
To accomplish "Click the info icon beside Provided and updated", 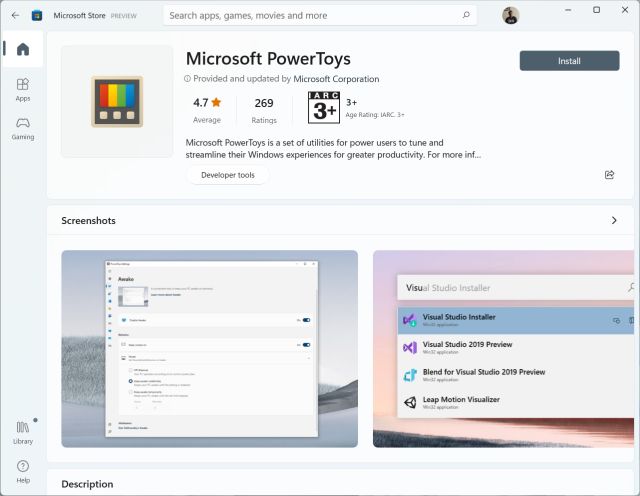I will 187,79.
